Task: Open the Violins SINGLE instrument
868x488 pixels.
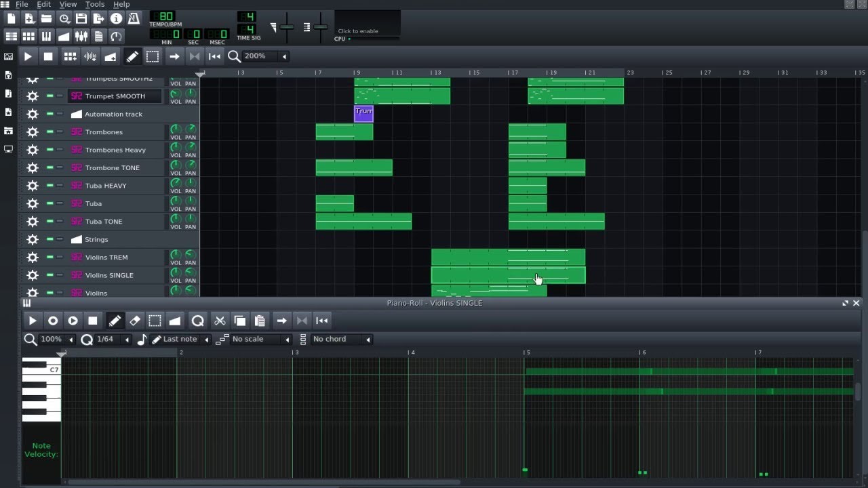Action: (115, 275)
